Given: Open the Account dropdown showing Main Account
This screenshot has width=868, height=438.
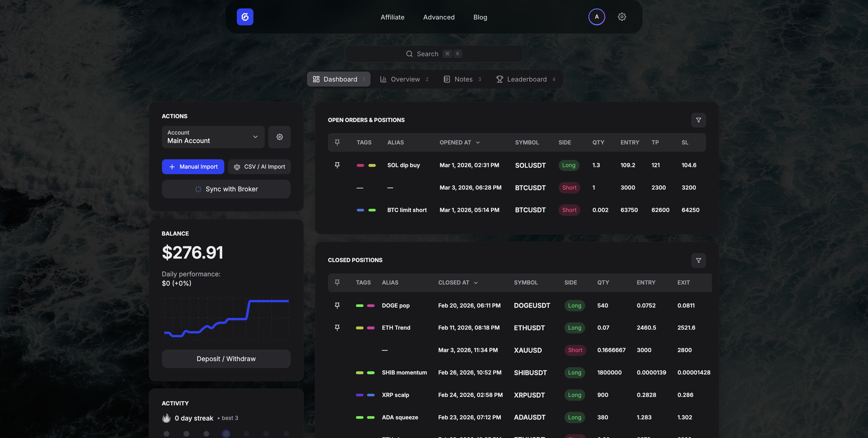Looking at the screenshot, I should coord(213,137).
